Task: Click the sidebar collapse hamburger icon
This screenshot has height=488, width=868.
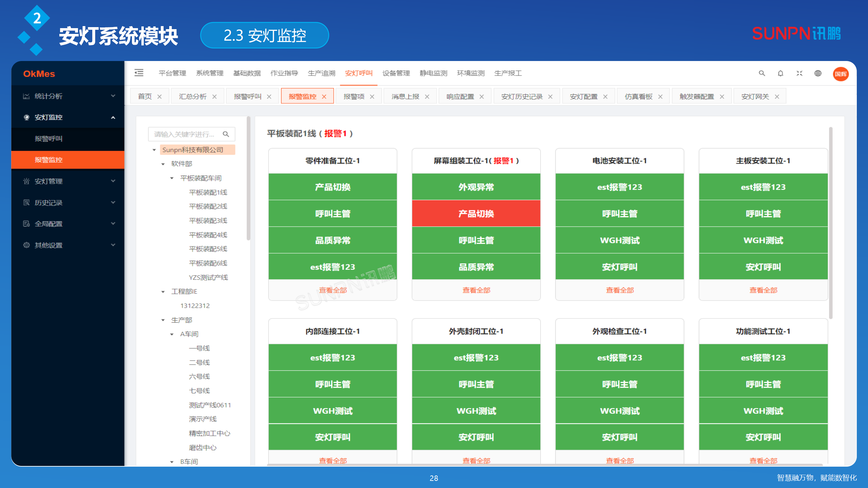Action: (139, 73)
